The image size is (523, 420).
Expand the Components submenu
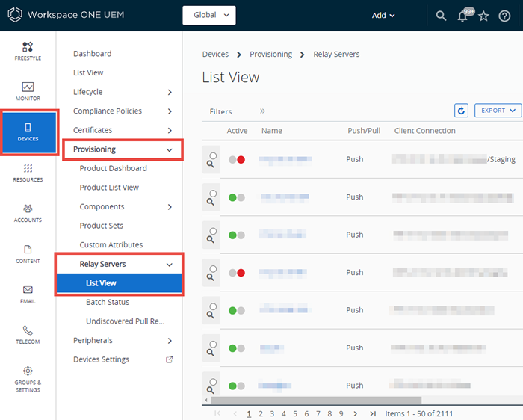click(170, 207)
